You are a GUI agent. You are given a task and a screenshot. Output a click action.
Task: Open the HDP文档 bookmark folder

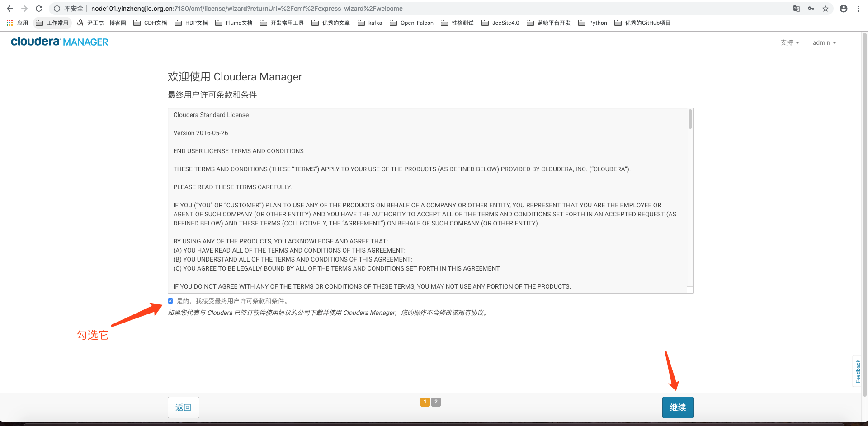(191, 23)
